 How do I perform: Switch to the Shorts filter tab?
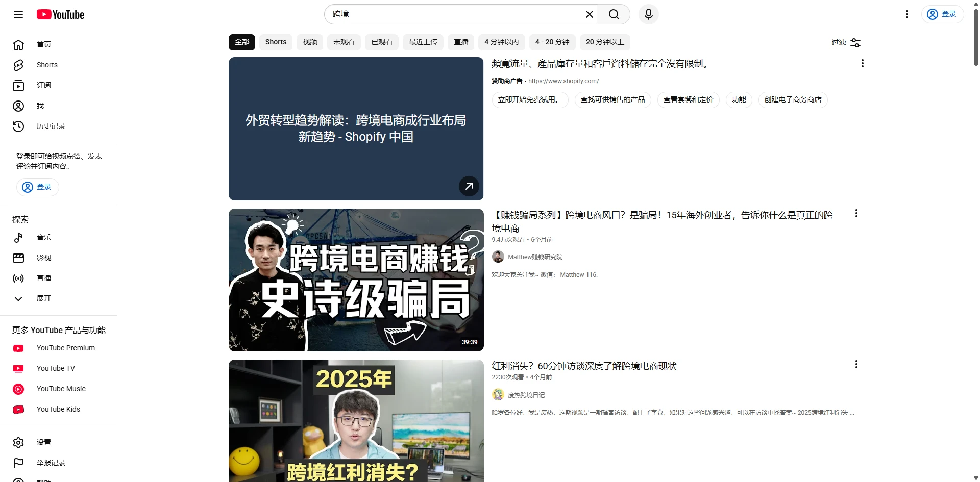point(276,42)
